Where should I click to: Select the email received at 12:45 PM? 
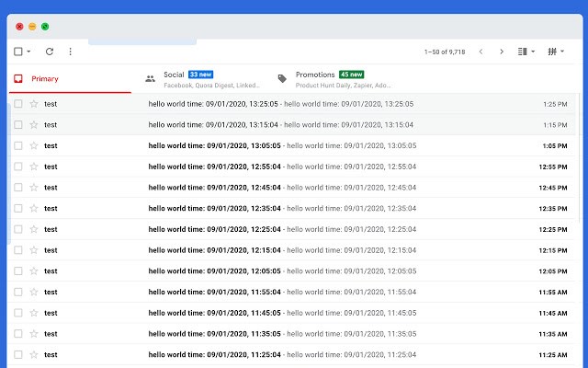pos(18,188)
